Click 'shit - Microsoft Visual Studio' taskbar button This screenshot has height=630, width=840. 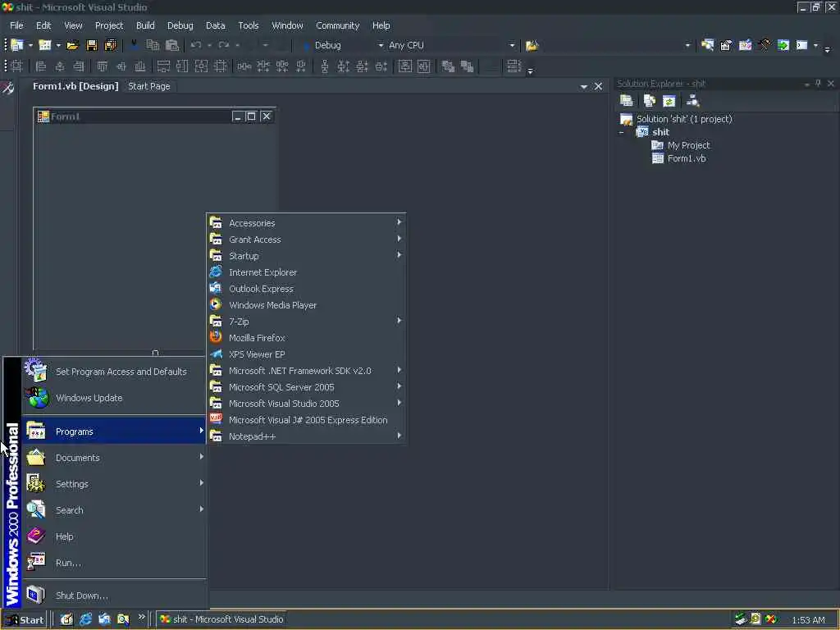[221, 619]
